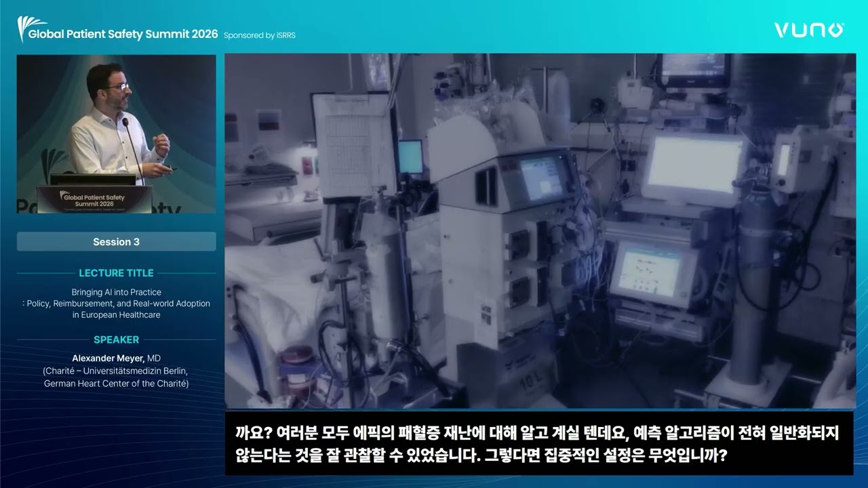Screen dimensions: 868x488
Task: Click the 'Bringing AI into Practice' title line
Action: (x=117, y=292)
